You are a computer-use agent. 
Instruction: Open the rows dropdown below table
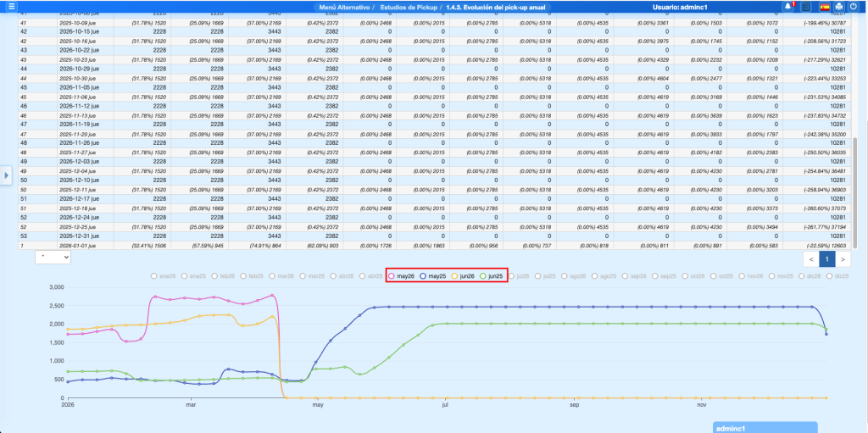click(53, 258)
